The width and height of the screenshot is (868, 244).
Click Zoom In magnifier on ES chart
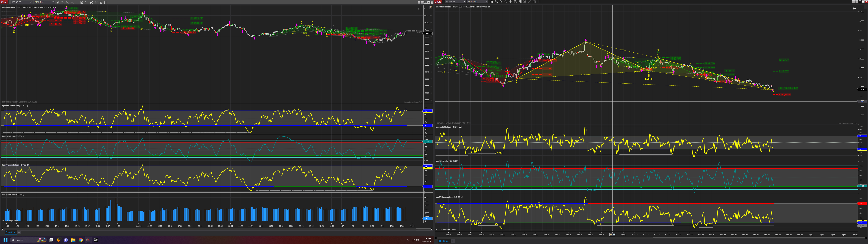click(x=68, y=2)
